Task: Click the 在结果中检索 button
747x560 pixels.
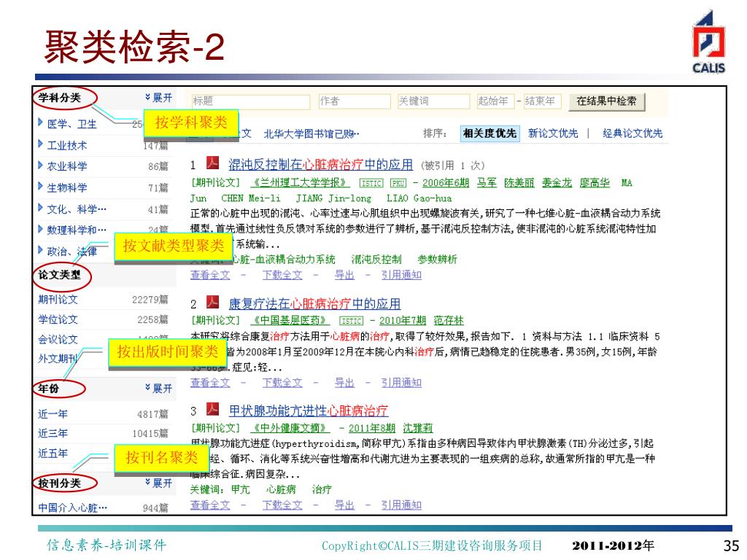Action: [606, 101]
